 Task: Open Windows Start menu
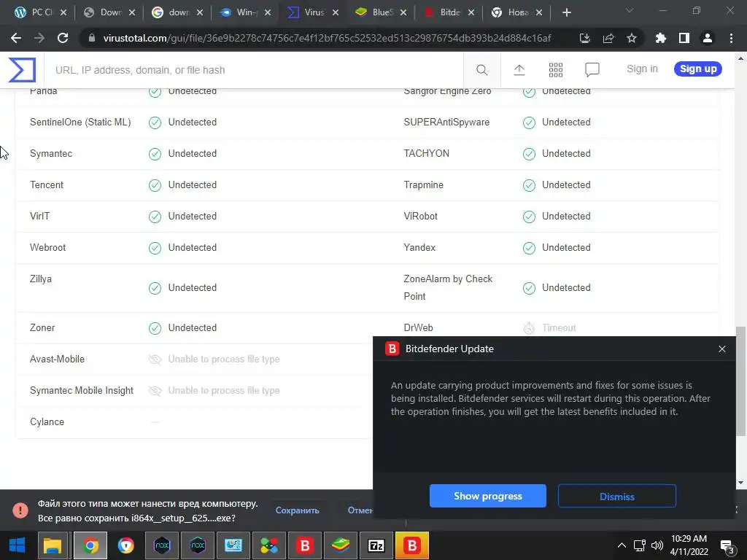[x=18, y=545]
